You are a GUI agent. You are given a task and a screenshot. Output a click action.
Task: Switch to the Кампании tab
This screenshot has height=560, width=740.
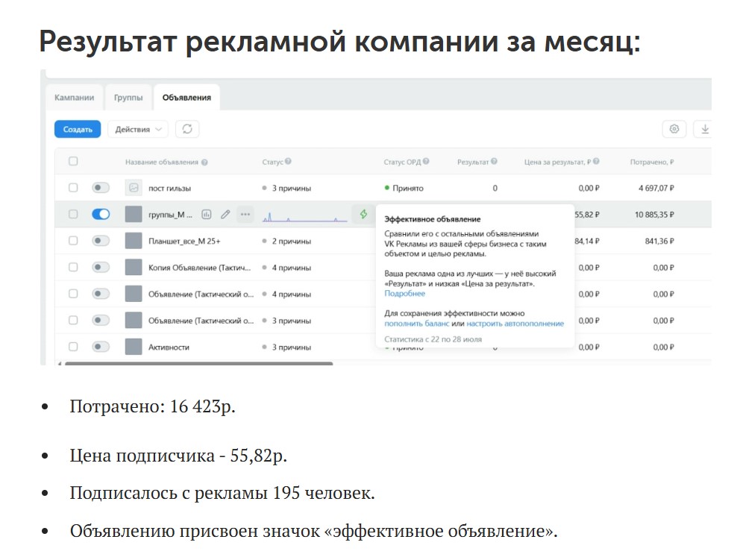coord(74,98)
